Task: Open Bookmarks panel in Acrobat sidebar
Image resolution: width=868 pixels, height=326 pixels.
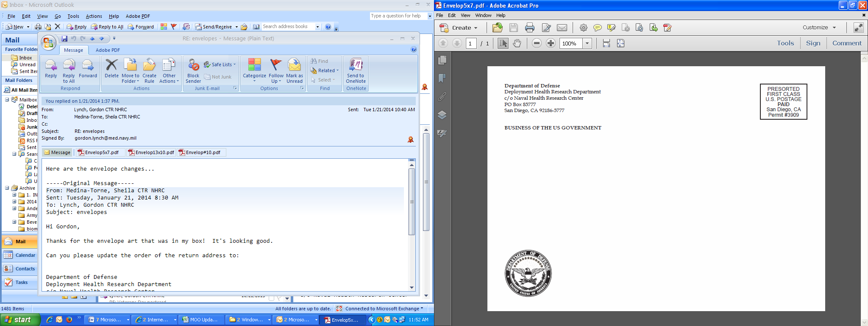Action: pyautogui.click(x=442, y=78)
